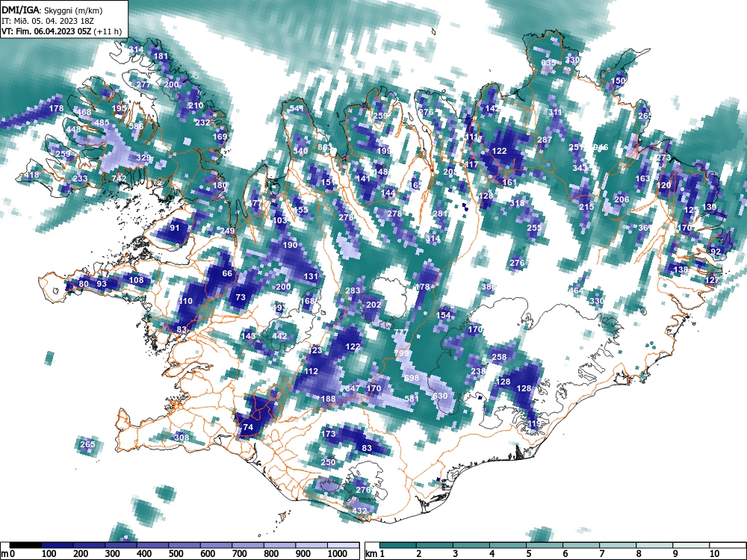Click the map value 635
Viewport: 747px width, 560px height.
[x=549, y=63]
